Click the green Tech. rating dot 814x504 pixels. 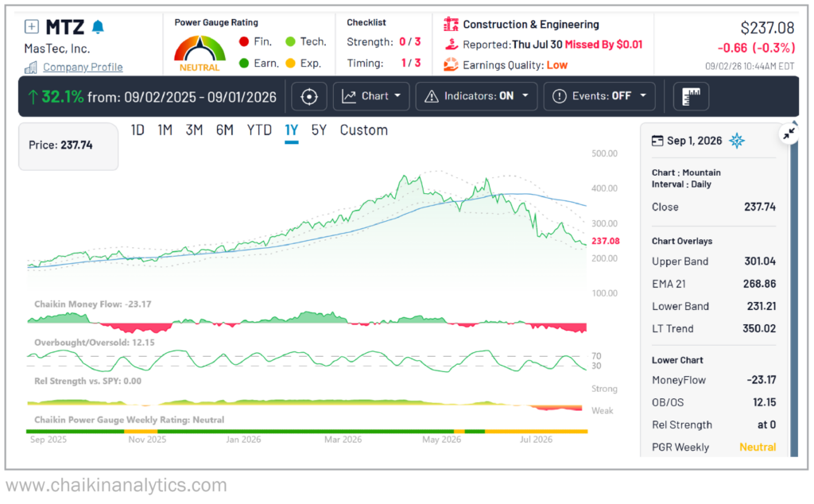[x=290, y=41]
